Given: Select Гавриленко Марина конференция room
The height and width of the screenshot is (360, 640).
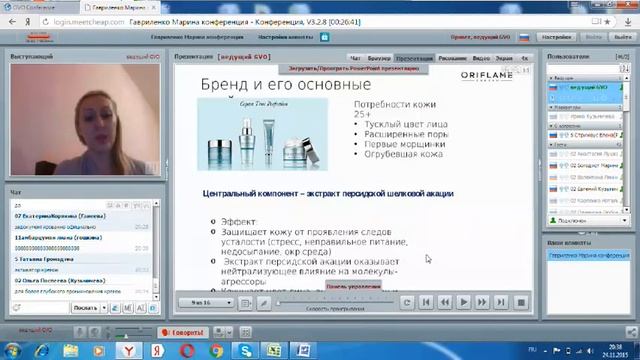Looking at the screenshot, I should pyautogui.click(x=588, y=256).
